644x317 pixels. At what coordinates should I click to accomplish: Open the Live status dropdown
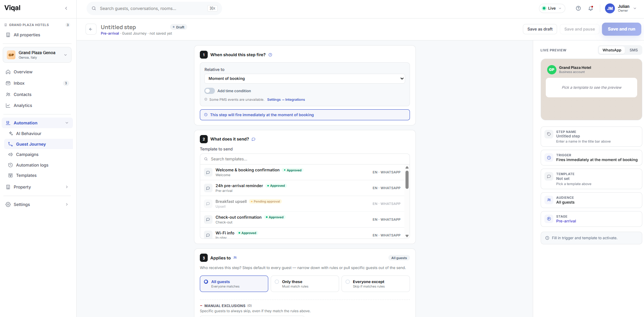coord(552,8)
